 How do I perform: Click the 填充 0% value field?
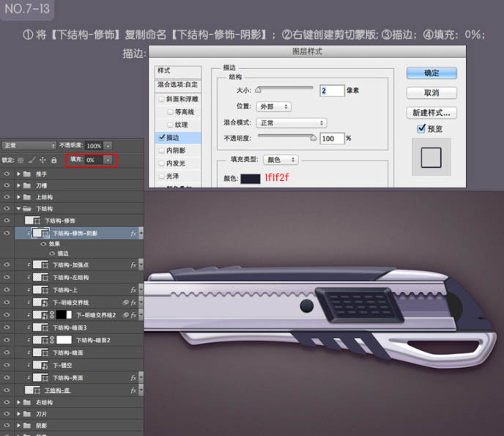point(94,160)
